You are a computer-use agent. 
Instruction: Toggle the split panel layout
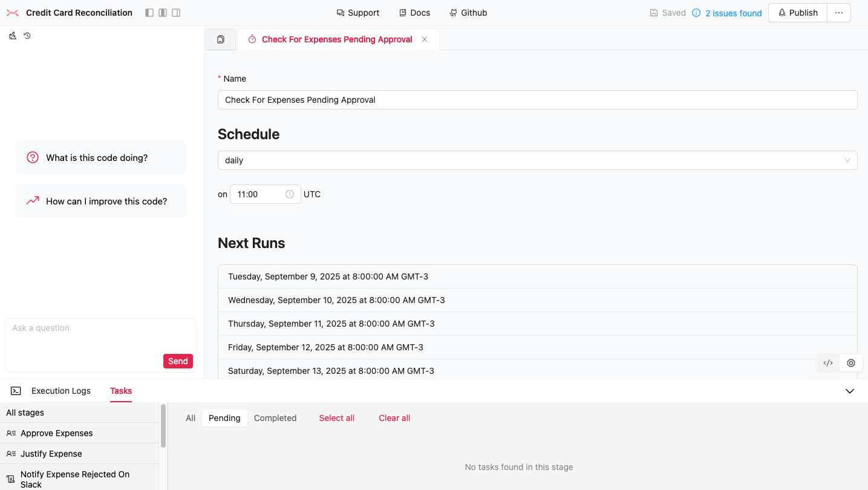tap(163, 13)
